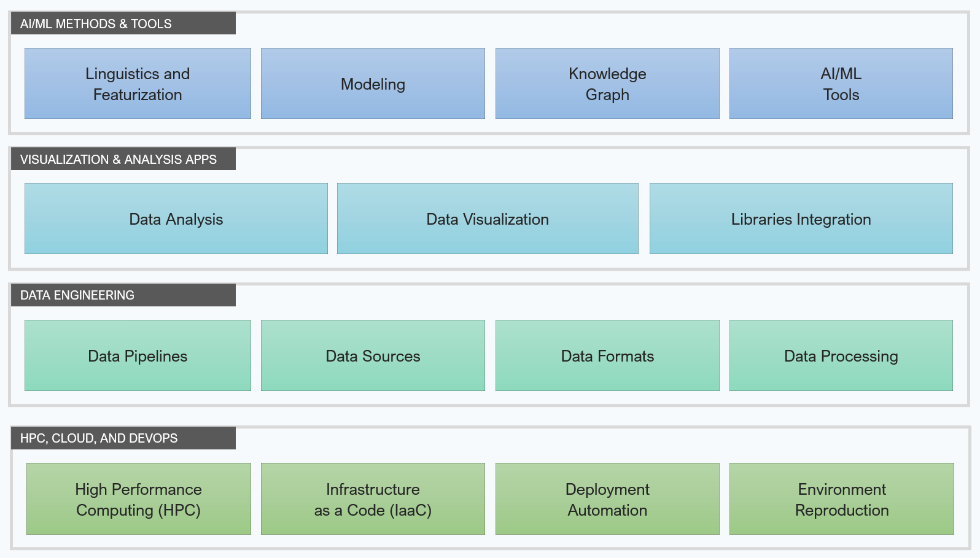
Task: Open the Knowledge Graph box
Action: click(x=607, y=83)
